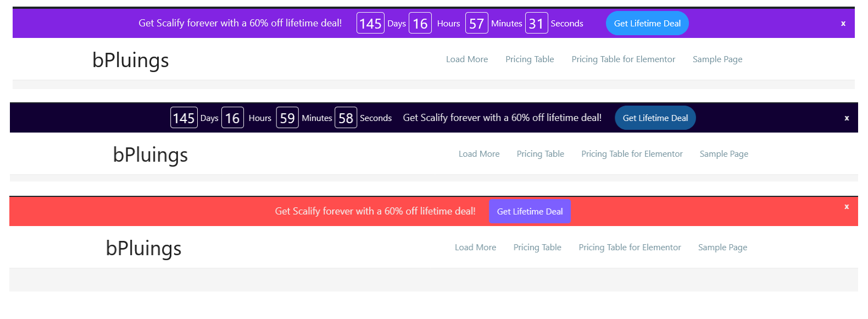Click the bPluings logo on bottom header
This screenshot has width=868, height=319.
point(143,248)
